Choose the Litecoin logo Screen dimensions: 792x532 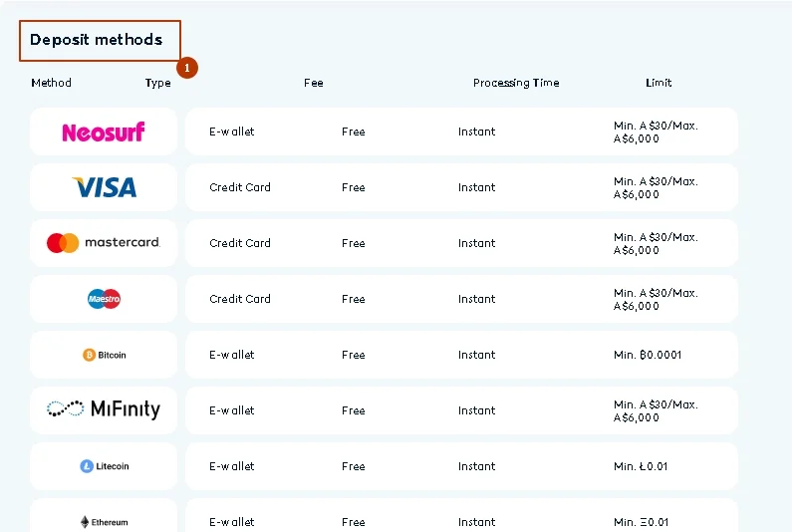click(104, 466)
